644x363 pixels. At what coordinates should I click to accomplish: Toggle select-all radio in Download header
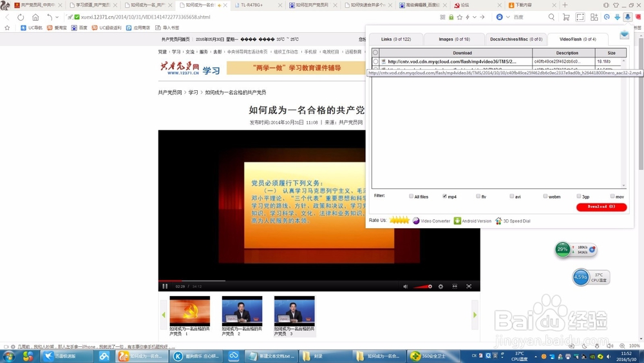click(375, 53)
